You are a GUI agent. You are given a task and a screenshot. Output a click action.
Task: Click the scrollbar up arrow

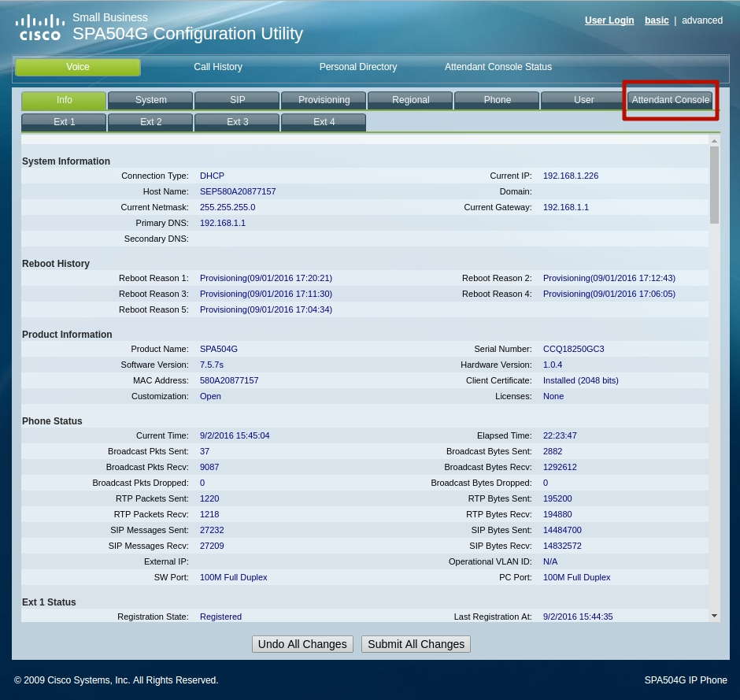click(715, 141)
